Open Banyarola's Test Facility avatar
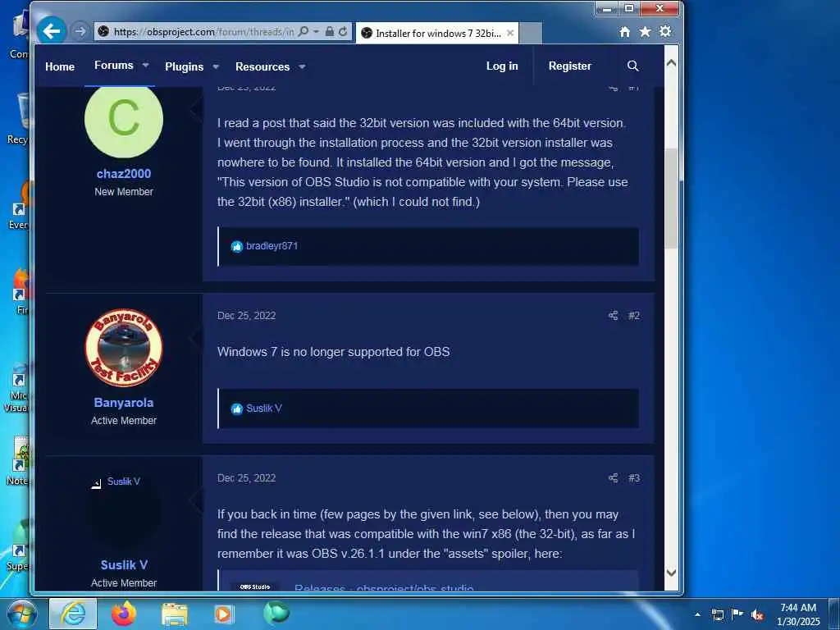 click(x=124, y=347)
